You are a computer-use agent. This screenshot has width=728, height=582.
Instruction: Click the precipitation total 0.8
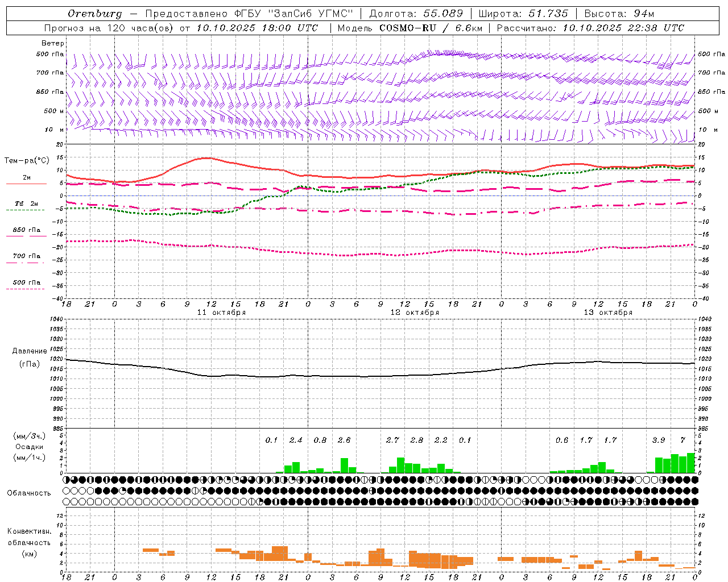(320, 440)
